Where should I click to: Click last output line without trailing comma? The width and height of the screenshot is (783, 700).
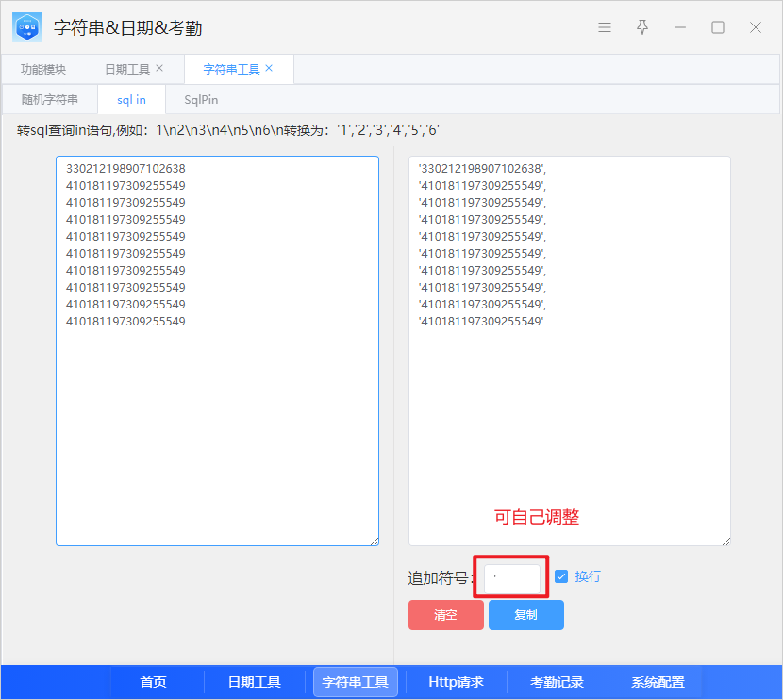coord(480,322)
